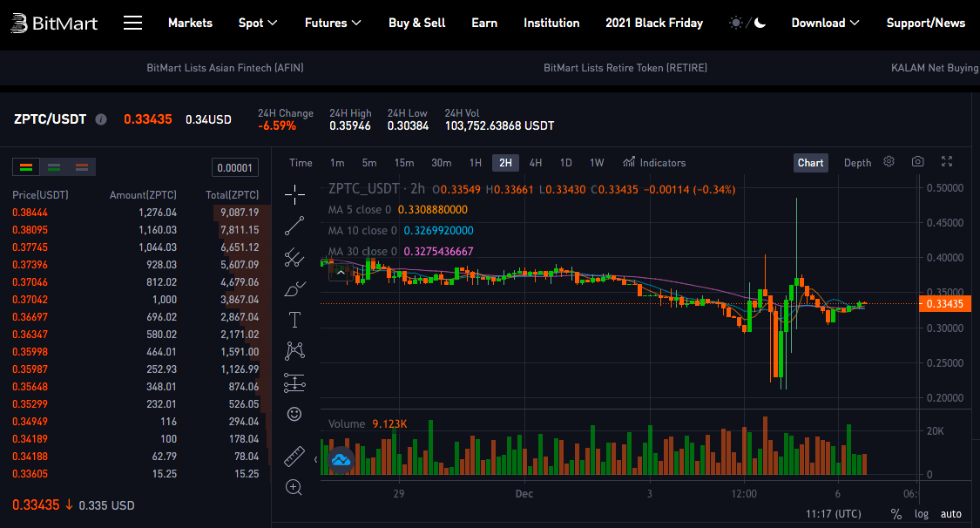Open the Indicators panel
The width and height of the screenshot is (980, 528).
(x=654, y=163)
